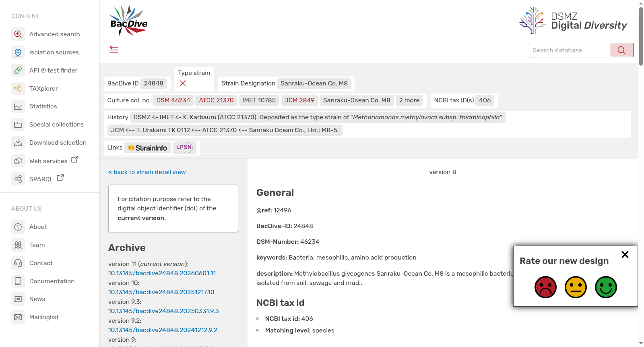The height and width of the screenshot is (347, 644).
Task: Open the News menu item
Action: pos(37,299)
